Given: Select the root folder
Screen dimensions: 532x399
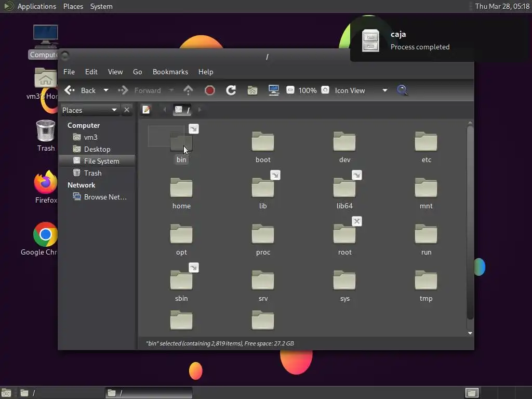Looking at the screenshot, I should [x=344, y=234].
